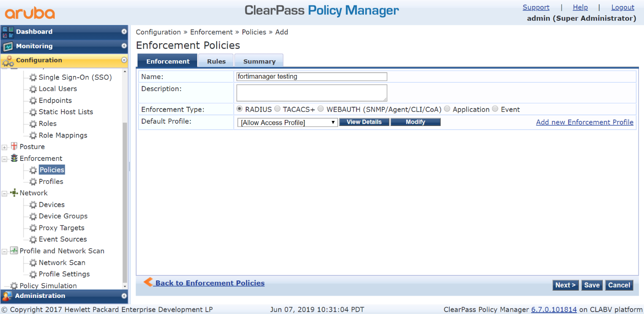Open the Support link

pyautogui.click(x=536, y=7)
